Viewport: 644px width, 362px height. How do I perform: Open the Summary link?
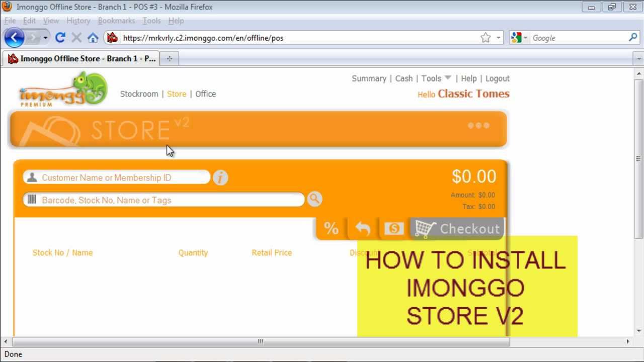[x=369, y=78]
